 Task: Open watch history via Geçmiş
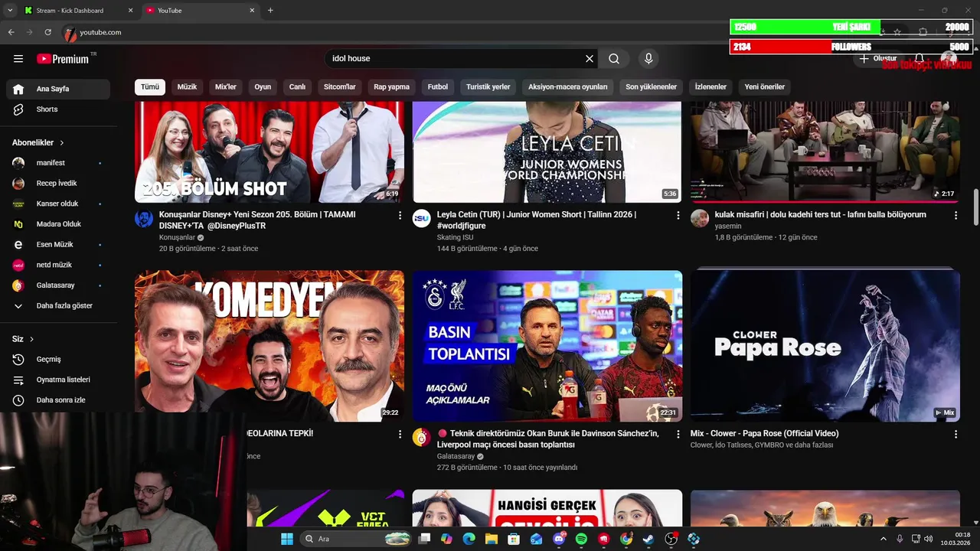[x=58, y=360]
